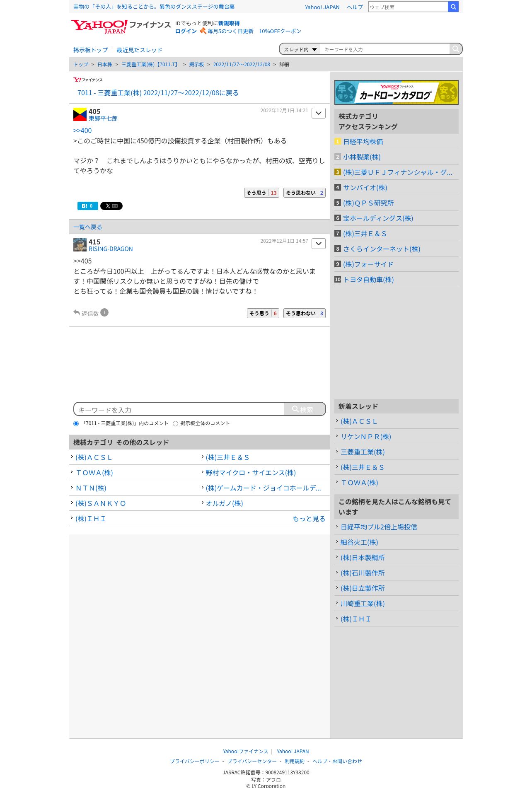The image size is (532, 788).
Task: Click そう思わない on post 415
Action: (x=305, y=313)
